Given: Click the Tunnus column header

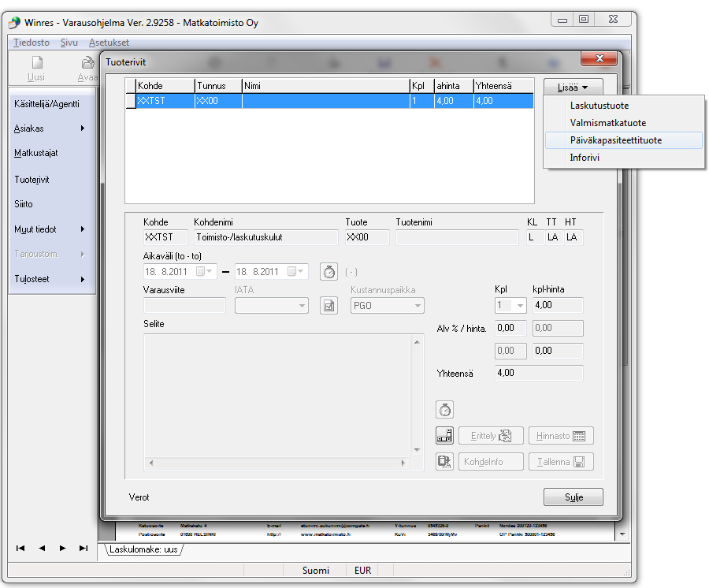Looking at the screenshot, I should coord(218,86).
